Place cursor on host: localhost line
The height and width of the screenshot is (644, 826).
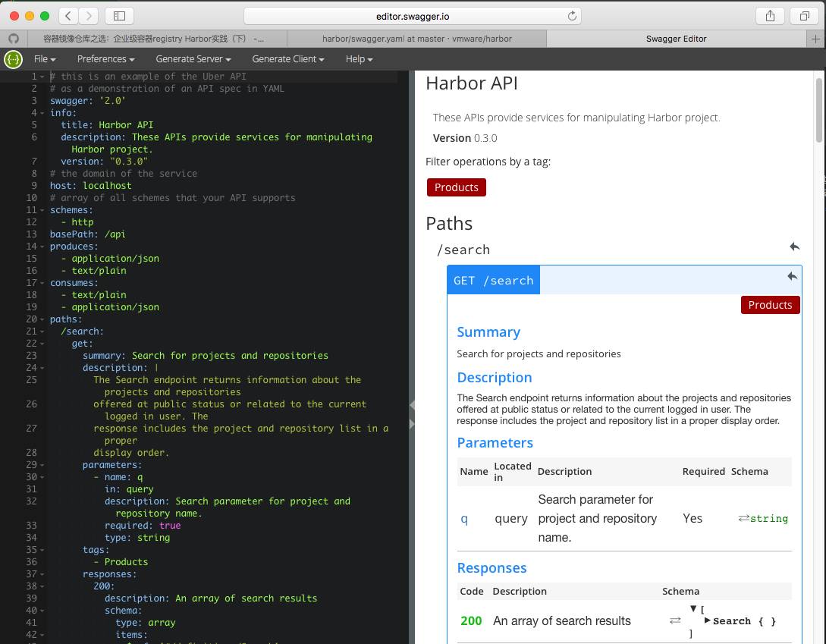[x=90, y=186]
